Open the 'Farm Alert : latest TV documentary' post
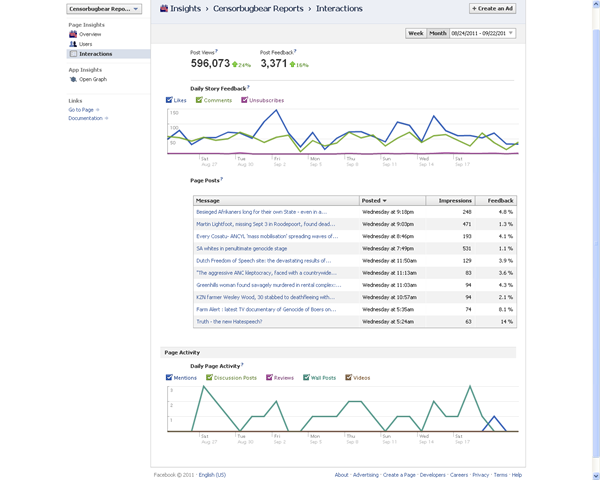This screenshot has height=480, width=600. click(266, 309)
